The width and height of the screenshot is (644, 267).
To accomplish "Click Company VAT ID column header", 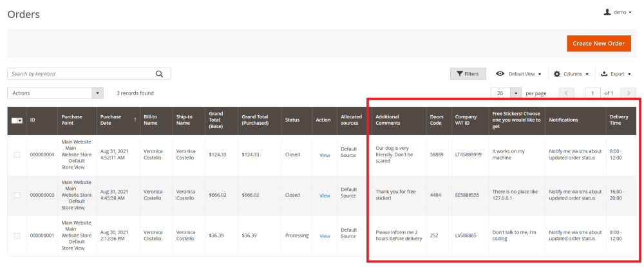I will pyautogui.click(x=470, y=120).
